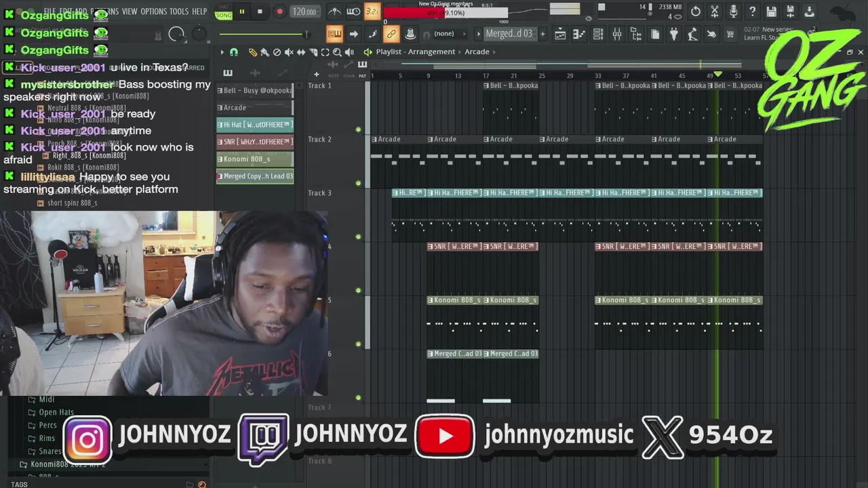Open the mixer faders toolbar icon
The height and width of the screenshot is (488, 868).
617,34
